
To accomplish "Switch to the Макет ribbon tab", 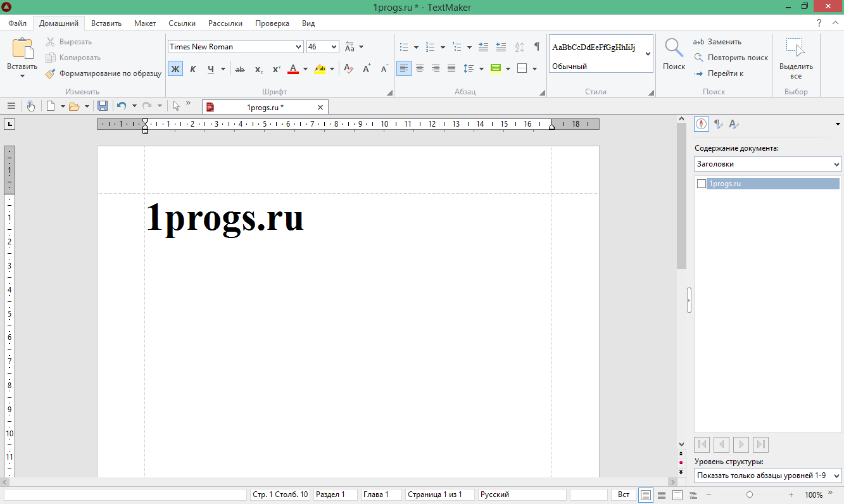I will coord(145,23).
